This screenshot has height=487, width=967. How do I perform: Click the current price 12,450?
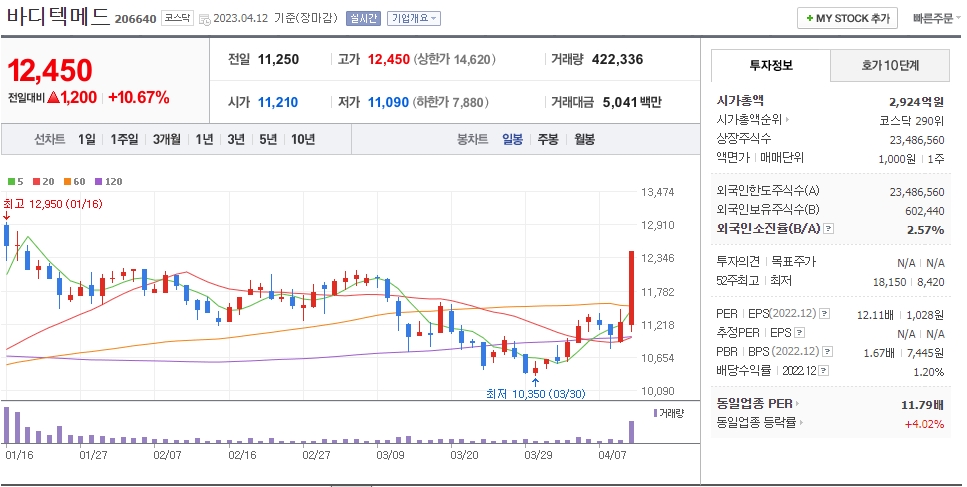pos(50,70)
